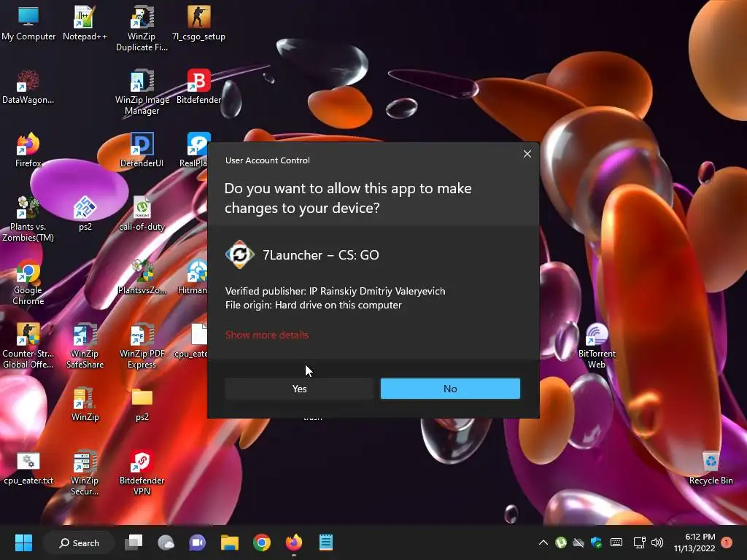The image size is (747, 560).
Task: Select WinZip Image Manager shortcut
Action: pos(142,93)
